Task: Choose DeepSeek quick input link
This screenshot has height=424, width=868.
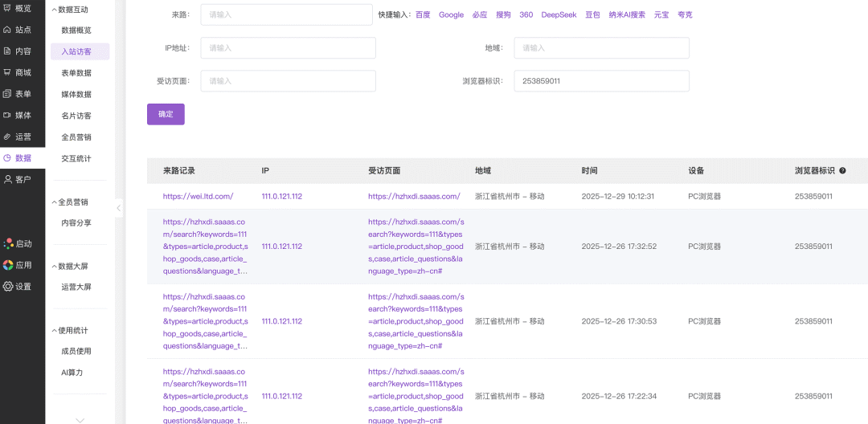Action: tap(558, 14)
